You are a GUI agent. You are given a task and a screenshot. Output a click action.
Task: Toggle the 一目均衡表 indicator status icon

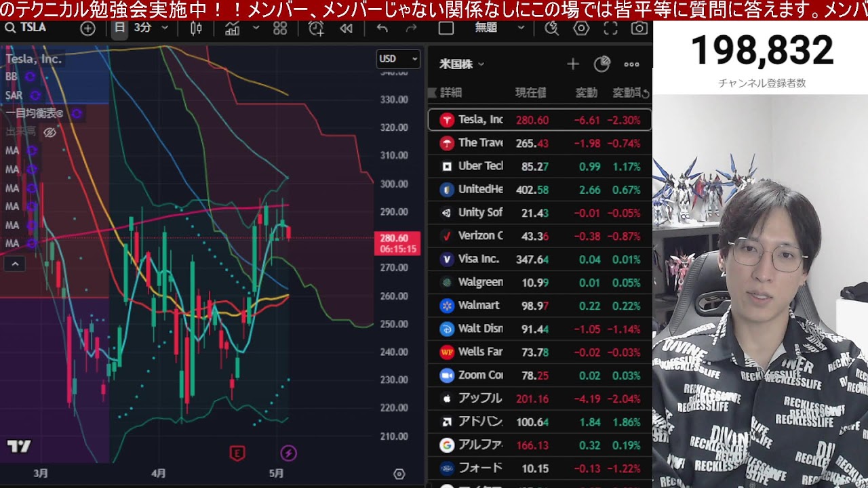(77, 114)
